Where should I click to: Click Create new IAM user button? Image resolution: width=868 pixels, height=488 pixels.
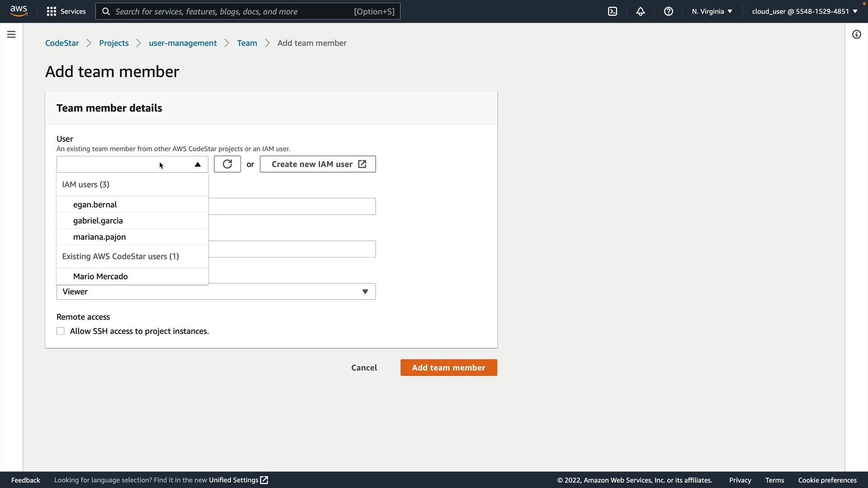coord(317,164)
